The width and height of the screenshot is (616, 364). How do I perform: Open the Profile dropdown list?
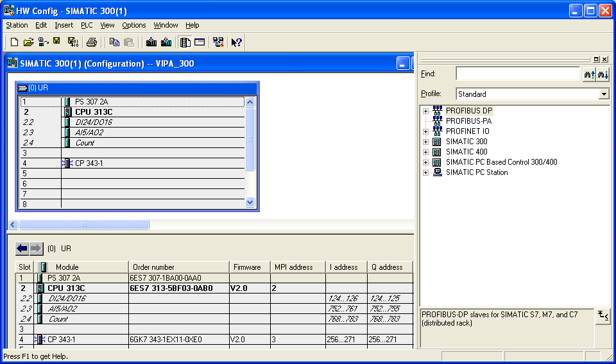[603, 94]
